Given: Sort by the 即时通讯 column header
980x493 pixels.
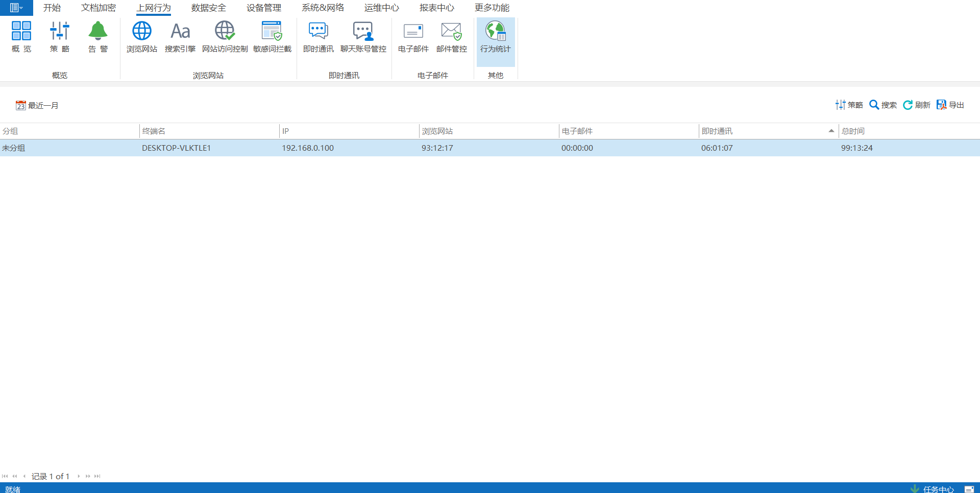Looking at the screenshot, I should click(x=717, y=131).
